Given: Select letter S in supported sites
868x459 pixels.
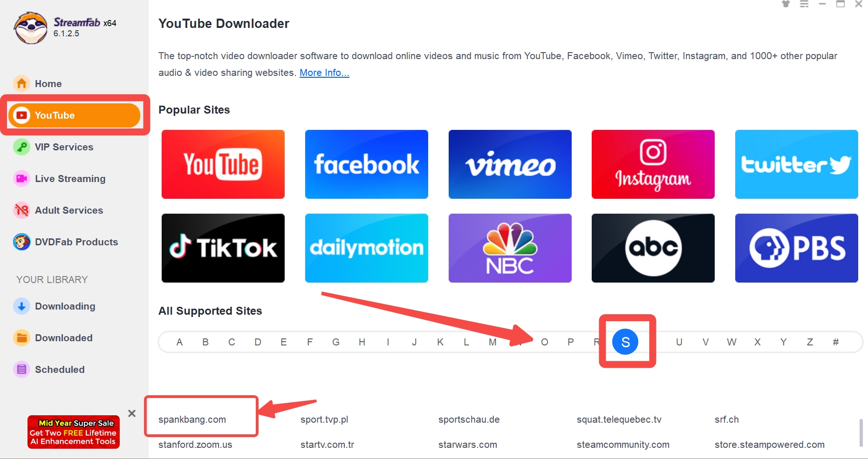Looking at the screenshot, I should (626, 342).
